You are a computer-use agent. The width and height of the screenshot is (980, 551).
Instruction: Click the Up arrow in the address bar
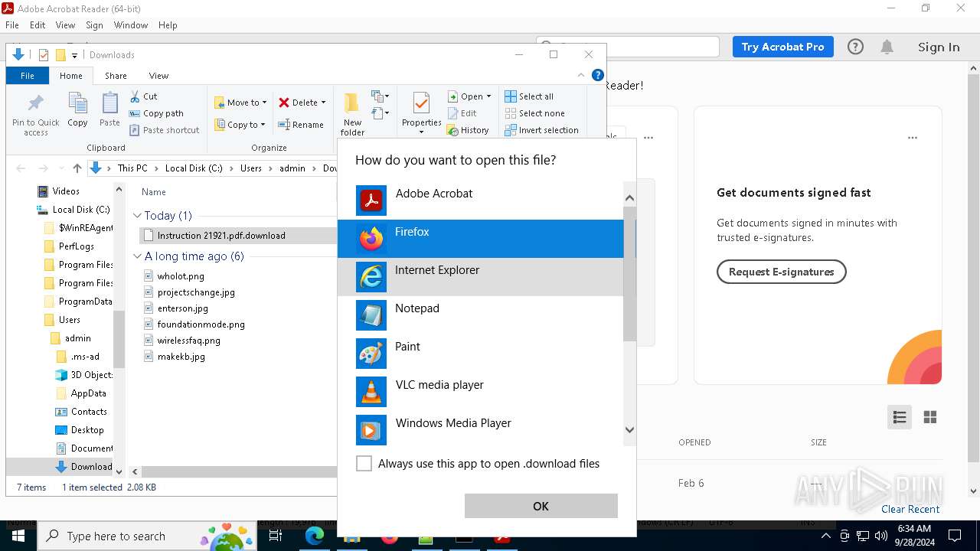[77, 168]
